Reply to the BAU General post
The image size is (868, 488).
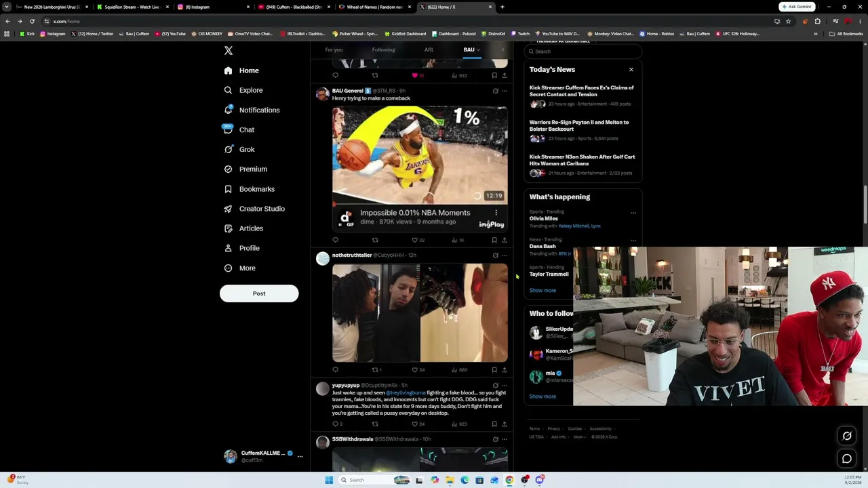pyautogui.click(x=335, y=240)
